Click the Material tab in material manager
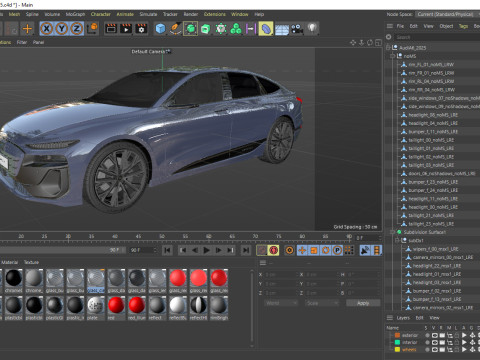The width and height of the screenshot is (480, 360). [9, 262]
